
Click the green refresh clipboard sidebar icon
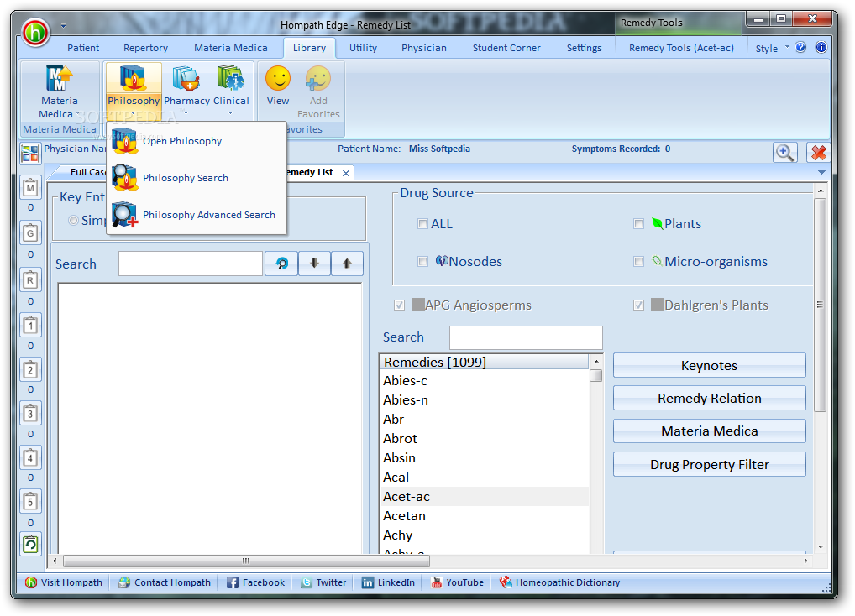pyautogui.click(x=30, y=544)
